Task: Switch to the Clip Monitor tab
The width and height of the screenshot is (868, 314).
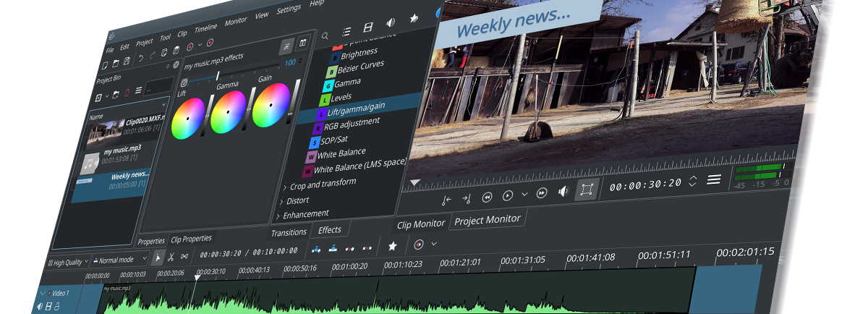Action: click(x=420, y=224)
